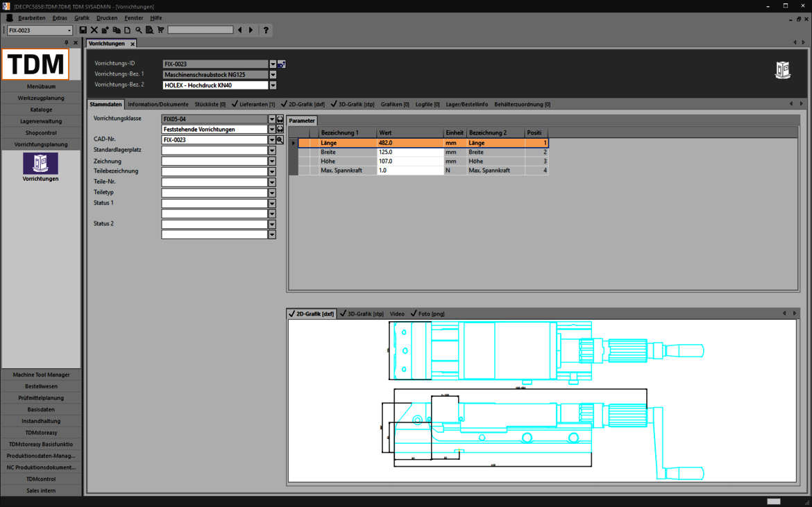The width and height of the screenshot is (812, 507).
Task: Open Bestellwesen section
Action: [41, 386]
